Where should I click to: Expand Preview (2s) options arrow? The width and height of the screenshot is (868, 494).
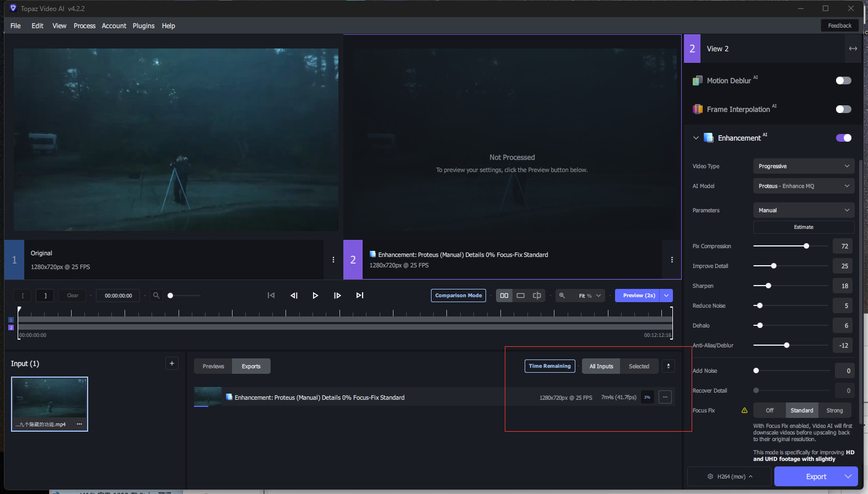(666, 296)
